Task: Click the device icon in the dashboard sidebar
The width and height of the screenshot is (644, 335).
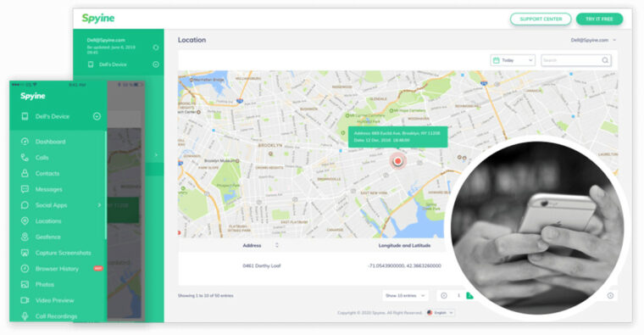Action: (x=91, y=64)
